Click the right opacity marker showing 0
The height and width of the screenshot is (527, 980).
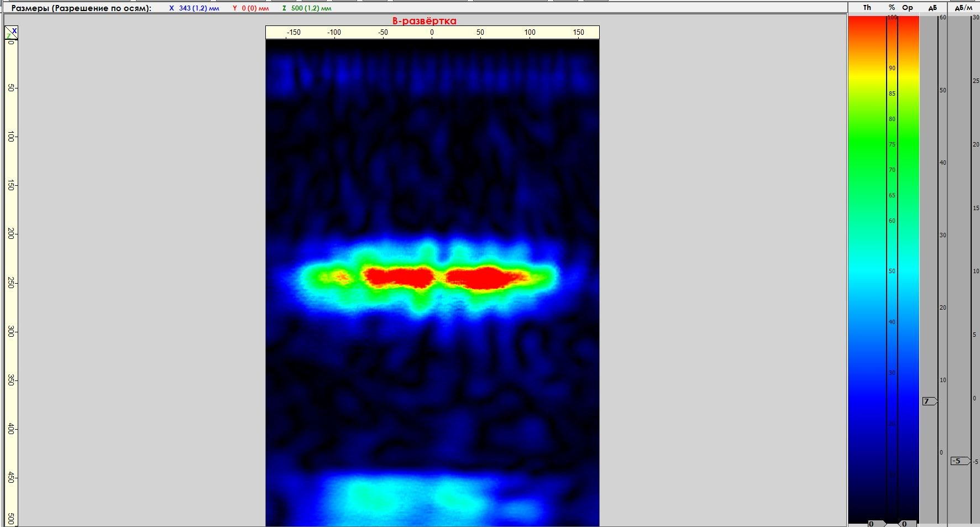click(x=907, y=523)
